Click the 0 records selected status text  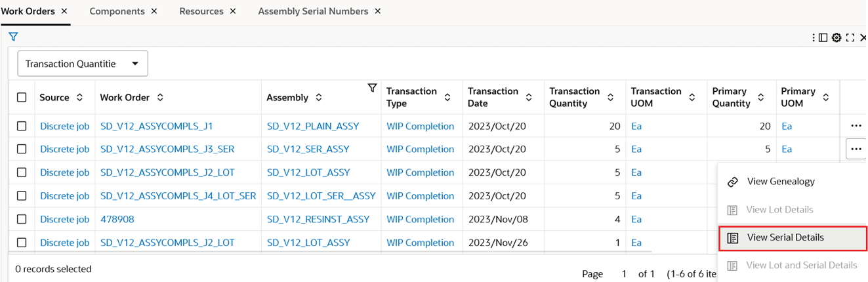[53, 269]
